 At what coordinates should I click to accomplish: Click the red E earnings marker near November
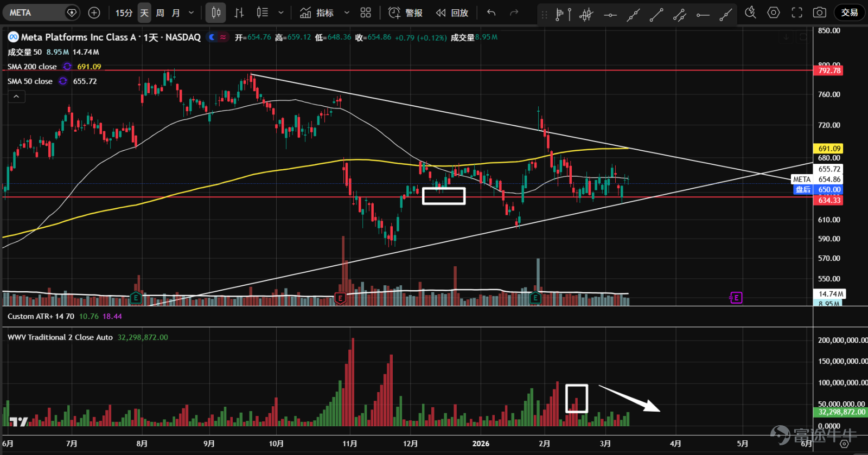pos(340,298)
